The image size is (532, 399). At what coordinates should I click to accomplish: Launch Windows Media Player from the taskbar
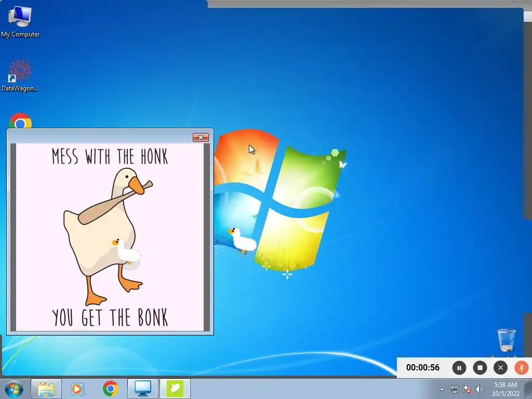click(x=77, y=389)
